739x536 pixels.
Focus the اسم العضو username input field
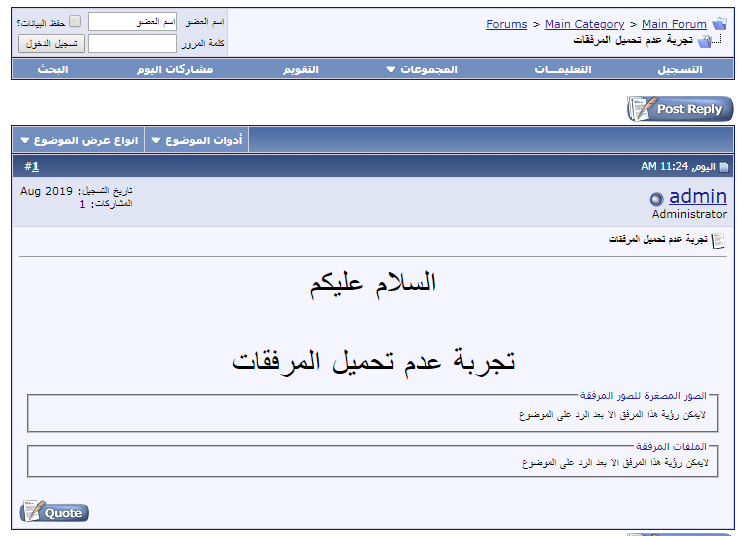pyautogui.click(x=132, y=22)
